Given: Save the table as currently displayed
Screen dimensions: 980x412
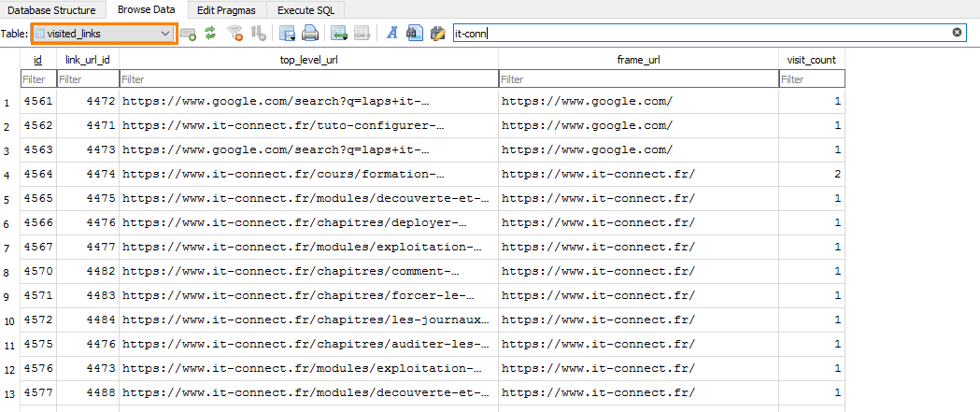Looking at the screenshot, I should click(x=288, y=33).
